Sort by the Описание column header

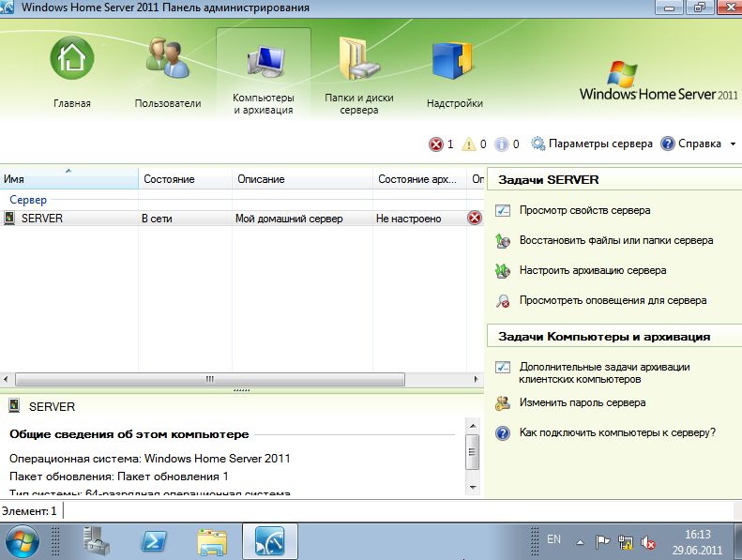pyautogui.click(x=302, y=179)
